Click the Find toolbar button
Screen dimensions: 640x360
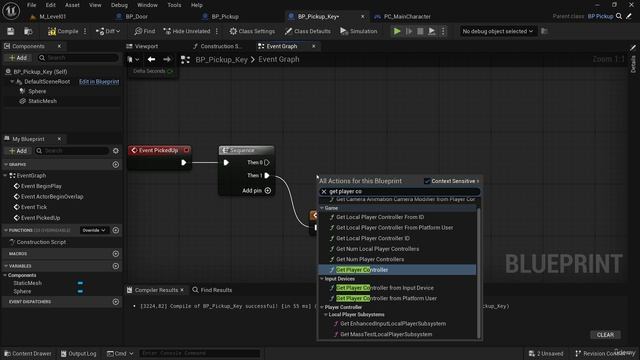(145, 31)
